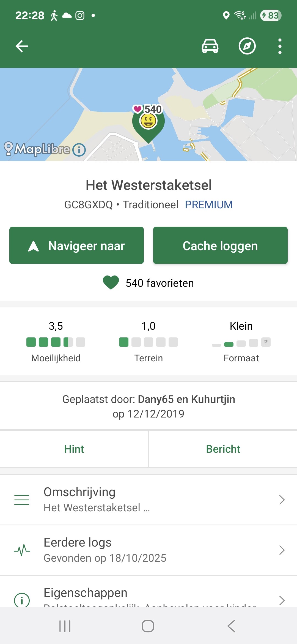The image size is (297, 644).
Task: Tap the Terrein rating bar
Action: pyautogui.click(x=148, y=342)
